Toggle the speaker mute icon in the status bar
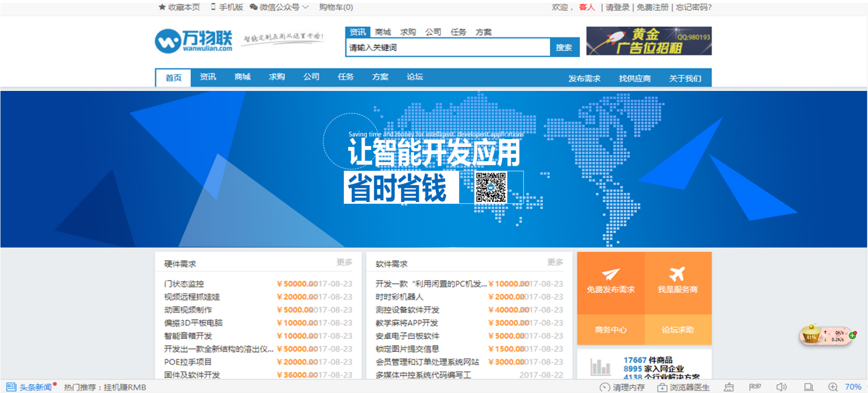This screenshot has height=393, width=868. coord(781,387)
